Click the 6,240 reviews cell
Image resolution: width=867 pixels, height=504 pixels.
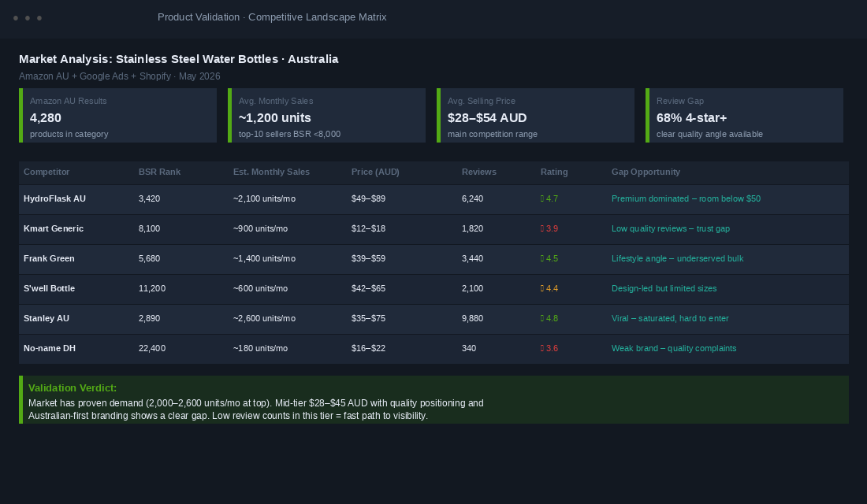473,198
